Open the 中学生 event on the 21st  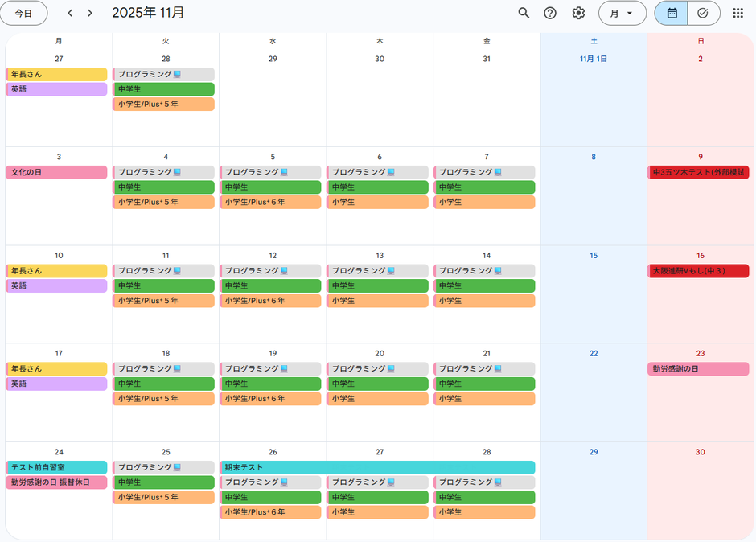[x=484, y=384]
